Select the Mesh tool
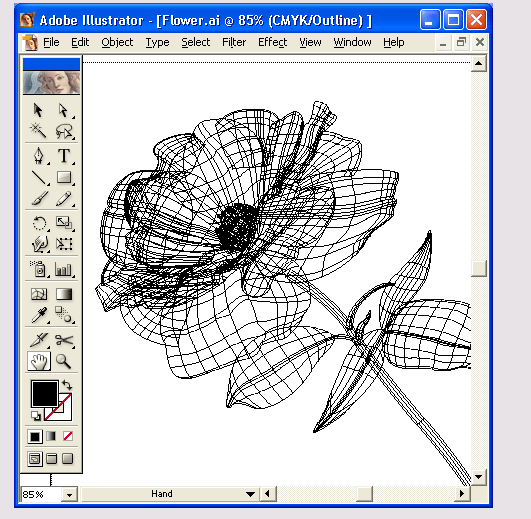The height and width of the screenshot is (519, 531). tap(39, 294)
